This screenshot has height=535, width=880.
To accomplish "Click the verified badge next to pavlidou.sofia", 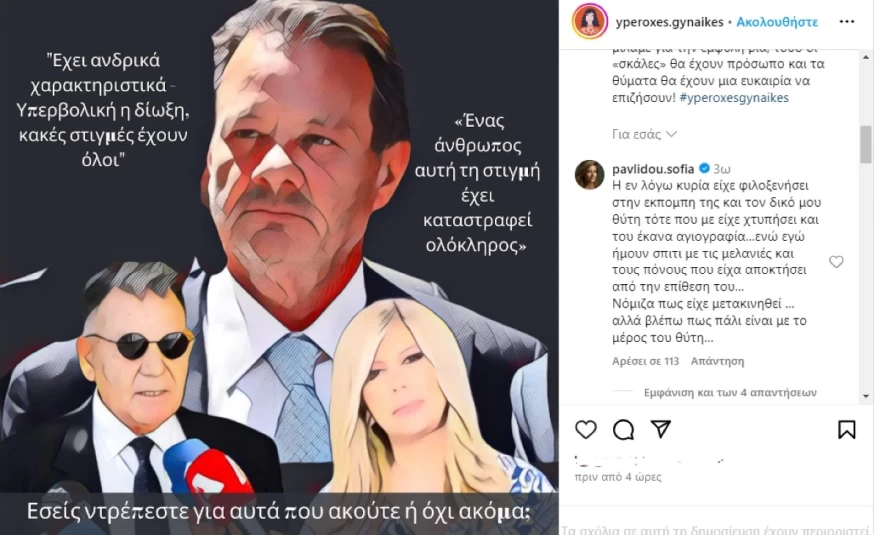I will tap(704, 168).
